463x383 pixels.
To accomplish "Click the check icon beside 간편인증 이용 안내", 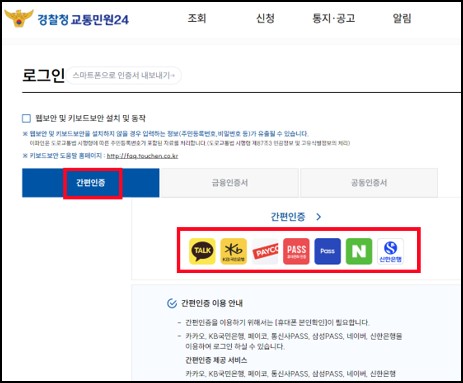I will point(172,303).
